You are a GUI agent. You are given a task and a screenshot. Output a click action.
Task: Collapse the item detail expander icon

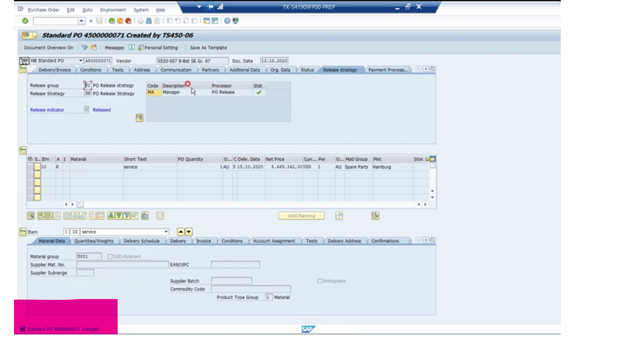(23, 232)
